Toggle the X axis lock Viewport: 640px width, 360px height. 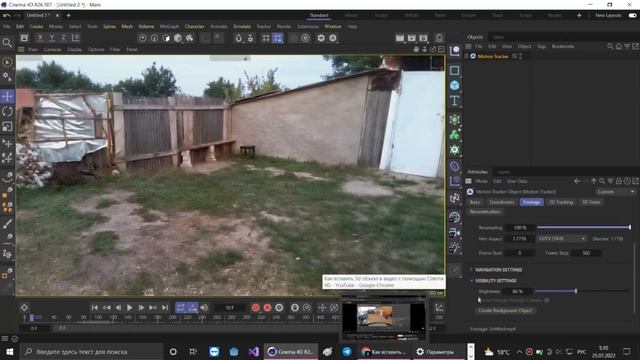40,38
